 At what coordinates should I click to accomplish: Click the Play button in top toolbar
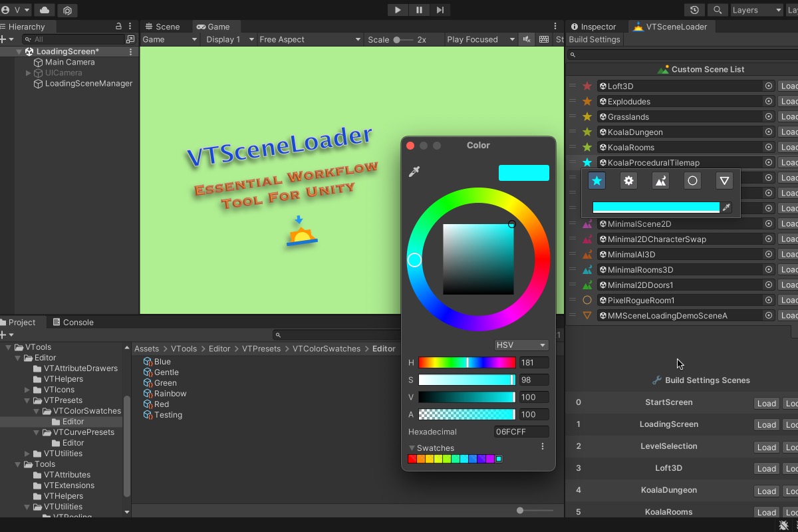point(398,10)
